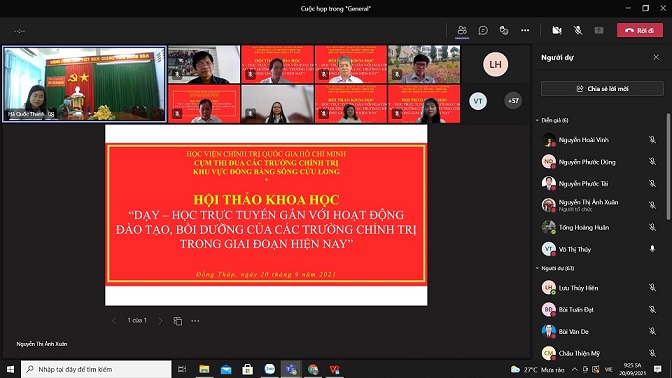The height and width of the screenshot is (378, 672).
Task: Open the meeting chat icon
Action: 483,30
